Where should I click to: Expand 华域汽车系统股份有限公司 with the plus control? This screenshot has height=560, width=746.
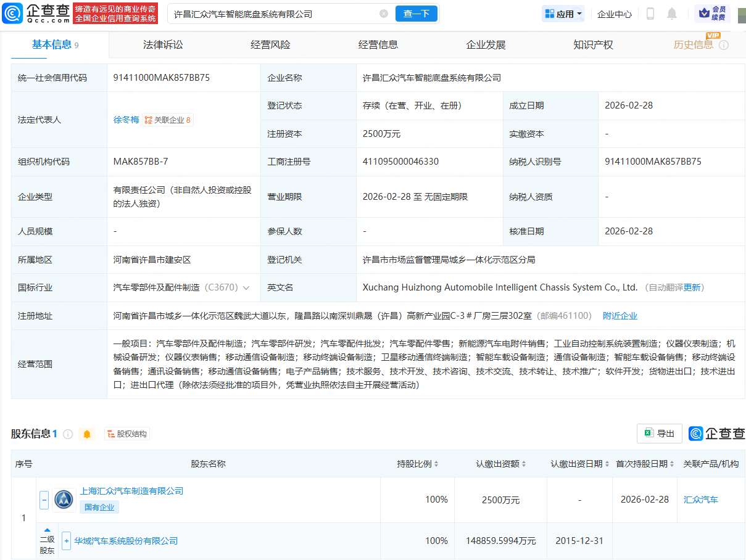tap(65, 540)
